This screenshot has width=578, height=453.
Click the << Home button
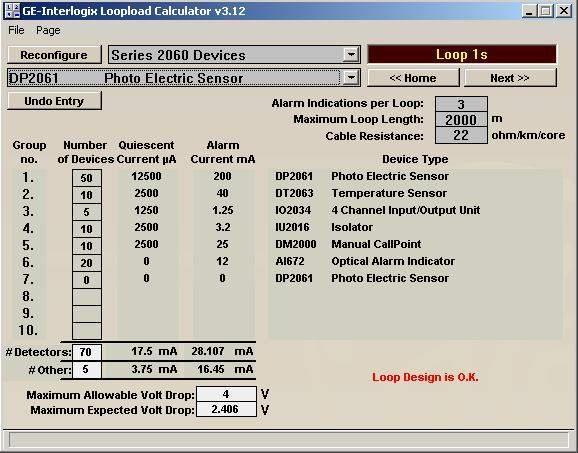[413, 78]
